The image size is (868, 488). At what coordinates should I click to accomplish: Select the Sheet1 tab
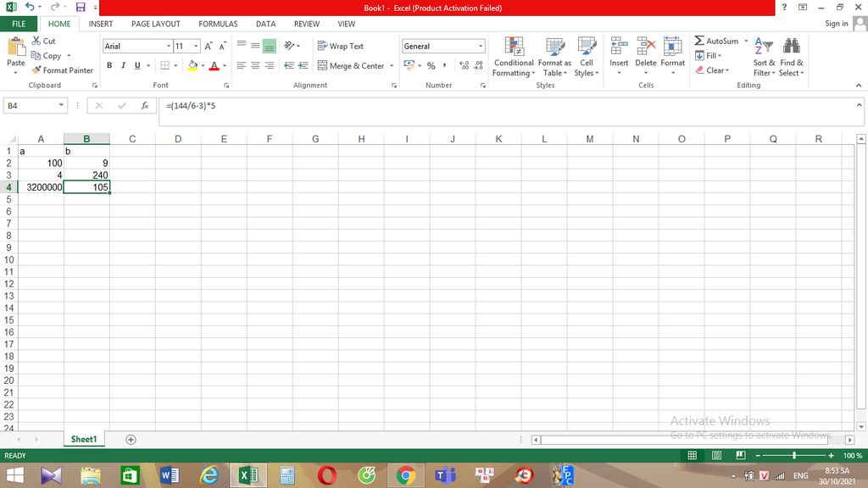[84, 440]
